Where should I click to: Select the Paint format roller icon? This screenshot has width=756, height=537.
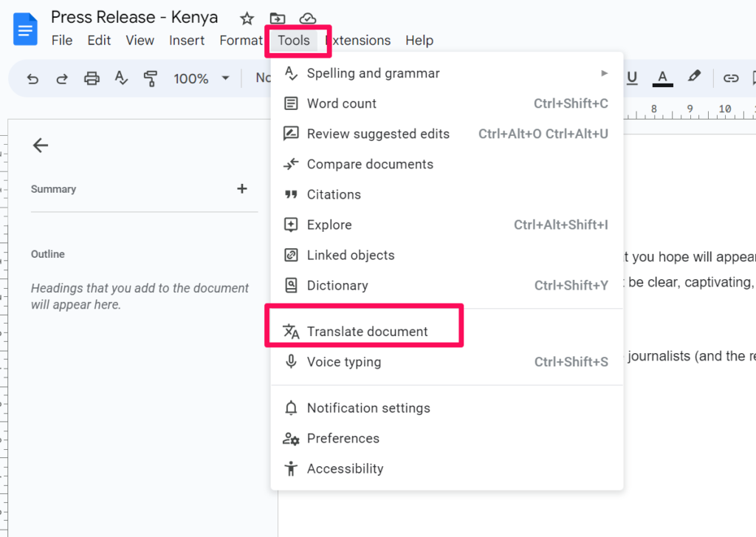tap(151, 78)
